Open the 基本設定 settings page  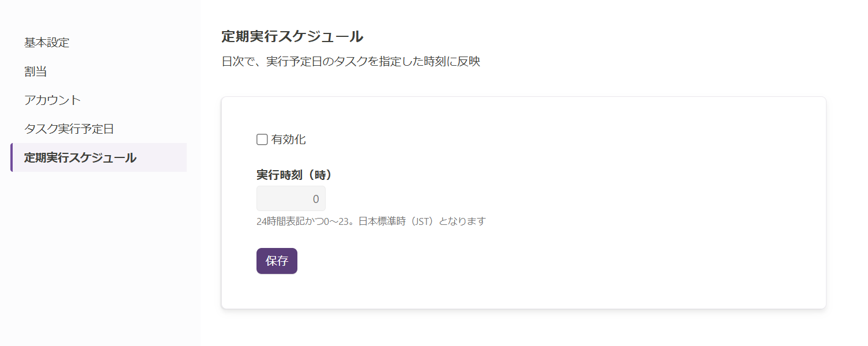pyautogui.click(x=47, y=43)
